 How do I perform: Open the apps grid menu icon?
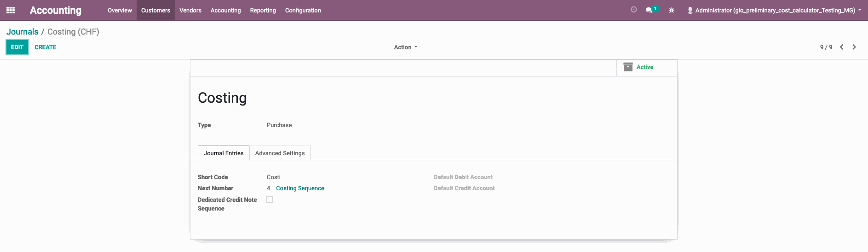pyautogui.click(x=11, y=10)
